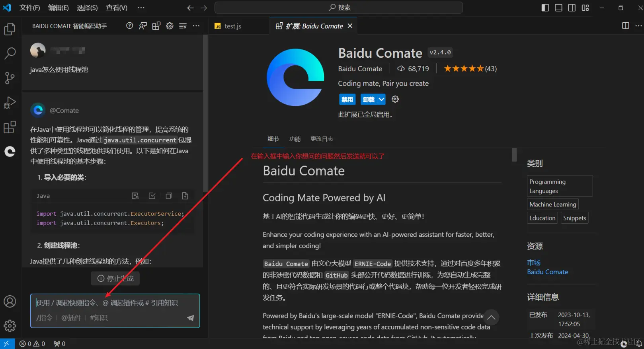The height and width of the screenshot is (349, 644).
Task: Click the scroll-to-top arrow button
Action: (491, 318)
